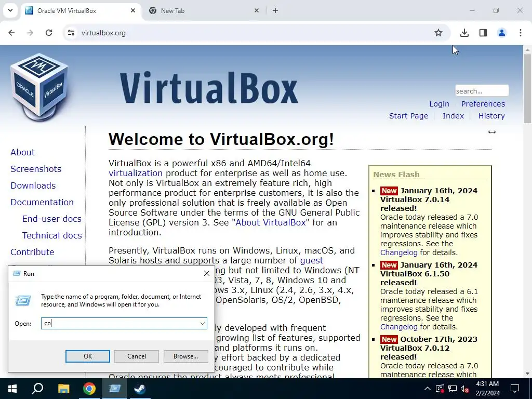Open Steam from the taskbar
The image size is (532, 399).
140,389
